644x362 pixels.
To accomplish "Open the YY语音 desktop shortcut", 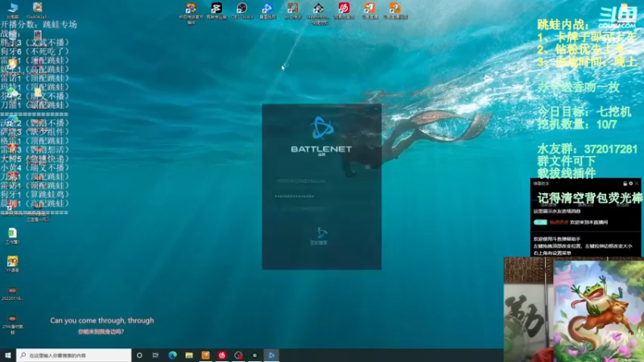I will point(12,265).
